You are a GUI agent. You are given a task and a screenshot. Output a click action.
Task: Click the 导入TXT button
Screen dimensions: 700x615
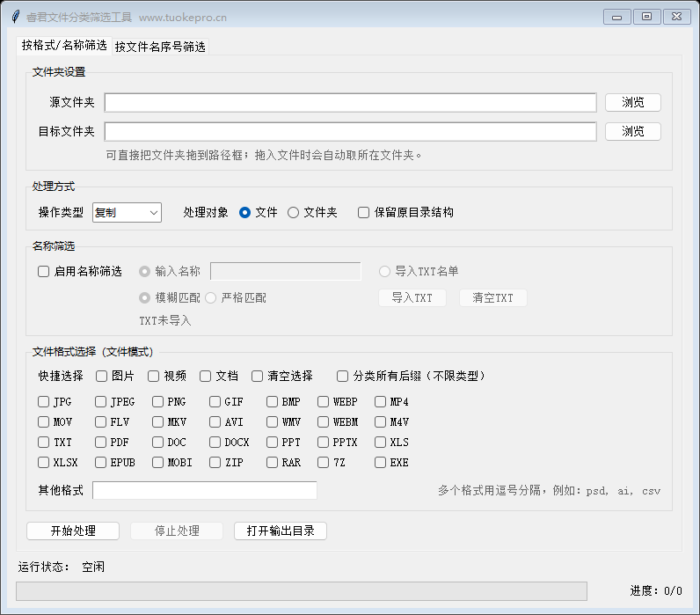[x=412, y=298]
